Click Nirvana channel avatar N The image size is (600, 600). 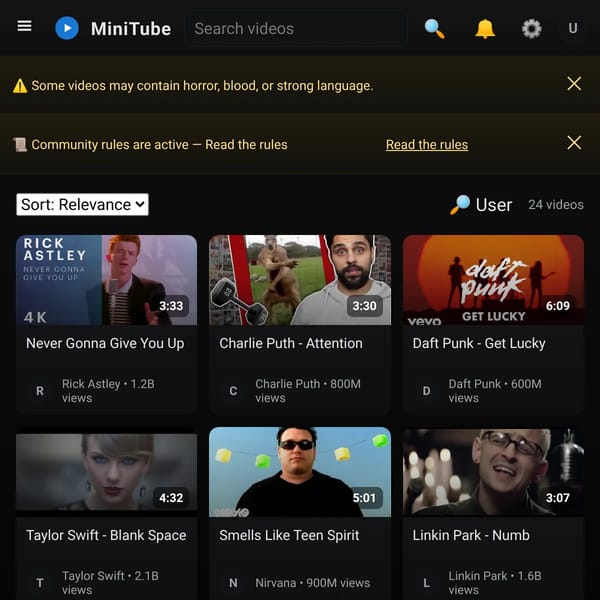click(233, 583)
